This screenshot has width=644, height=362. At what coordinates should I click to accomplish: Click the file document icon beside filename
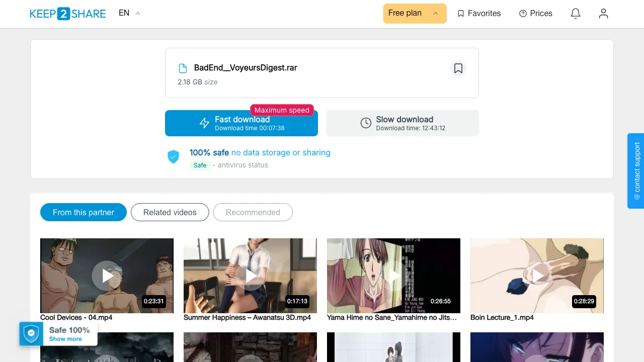[183, 68]
